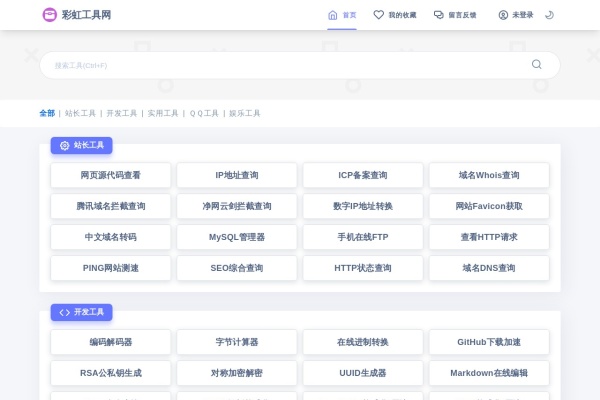Open 娱乐工具 category tab
This screenshot has width=600, height=400.
pyautogui.click(x=244, y=113)
